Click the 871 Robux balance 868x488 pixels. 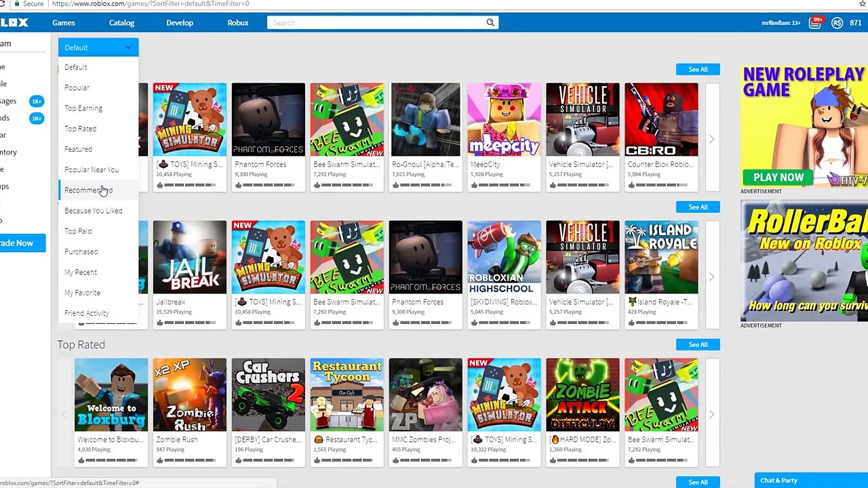pos(855,23)
